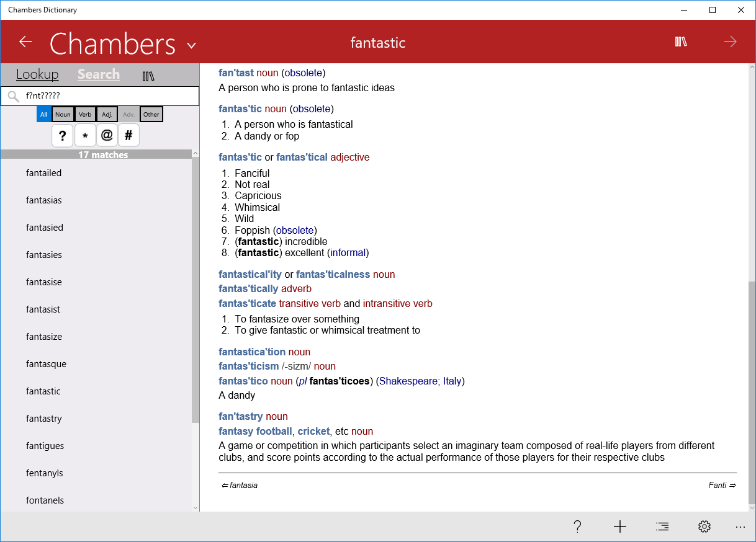The image size is (756, 542).
Task: Add a new entry using the plus icon
Action: (x=619, y=526)
